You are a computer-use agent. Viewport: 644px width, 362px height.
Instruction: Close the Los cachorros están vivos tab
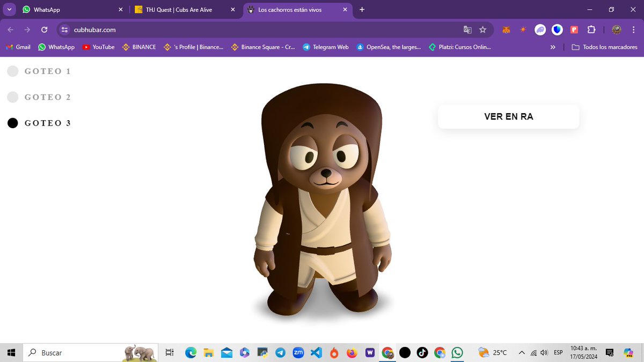coord(345,10)
